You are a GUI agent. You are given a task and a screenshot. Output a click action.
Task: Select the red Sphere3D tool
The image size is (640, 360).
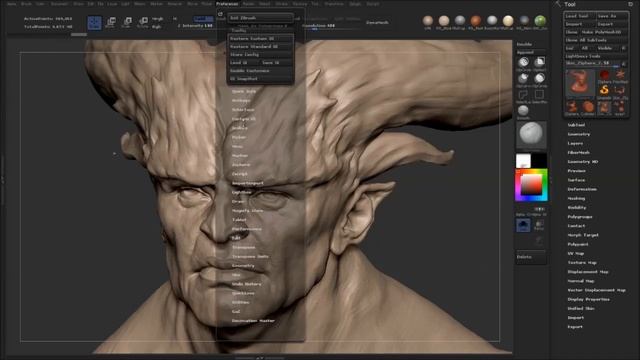(x=604, y=75)
